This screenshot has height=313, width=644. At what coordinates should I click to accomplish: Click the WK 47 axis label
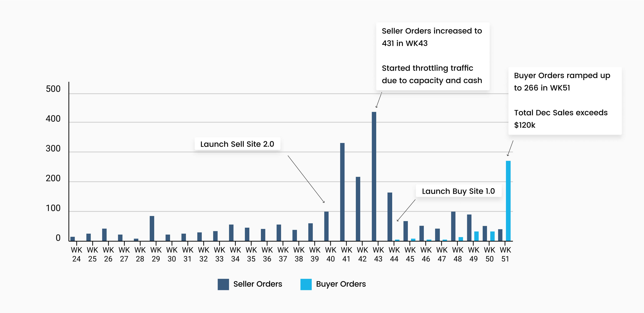442,254
